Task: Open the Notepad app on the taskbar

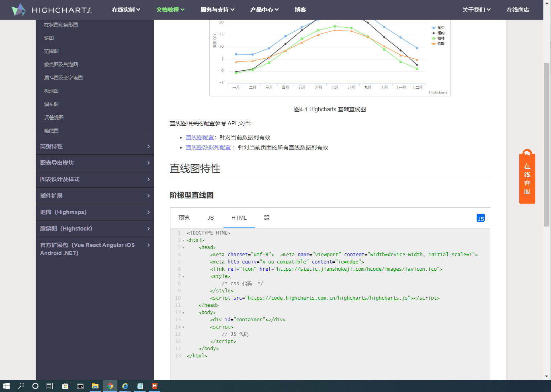Action: point(140,386)
